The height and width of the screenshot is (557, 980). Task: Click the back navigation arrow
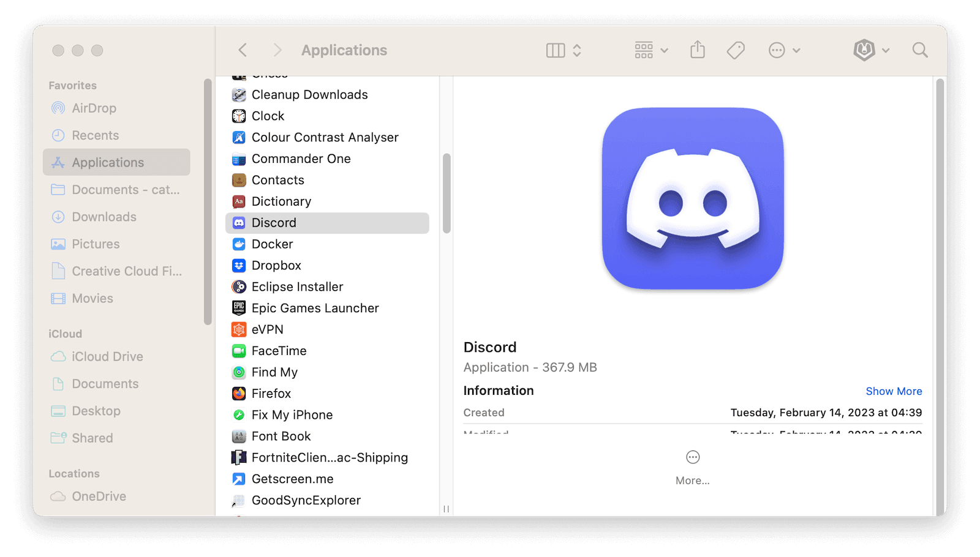243,50
